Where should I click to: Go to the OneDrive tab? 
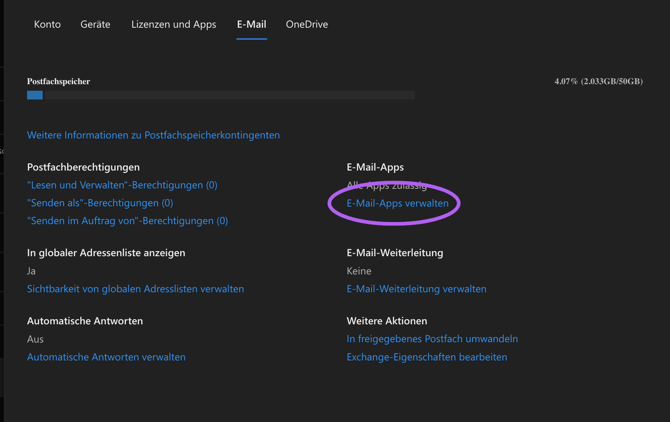306,24
